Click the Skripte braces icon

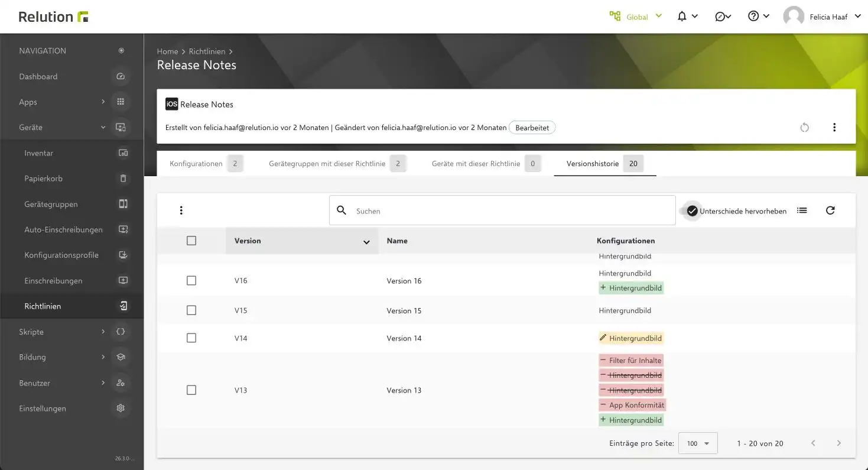(x=121, y=332)
